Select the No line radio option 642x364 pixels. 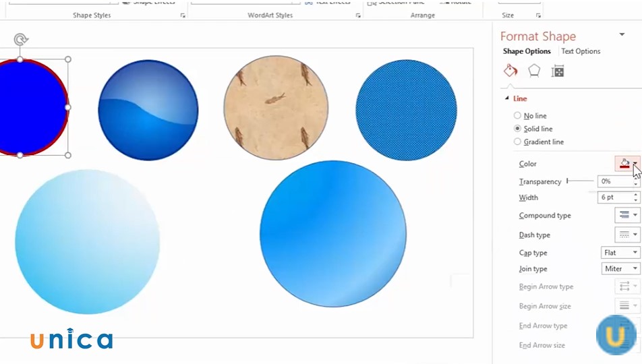pyautogui.click(x=518, y=116)
